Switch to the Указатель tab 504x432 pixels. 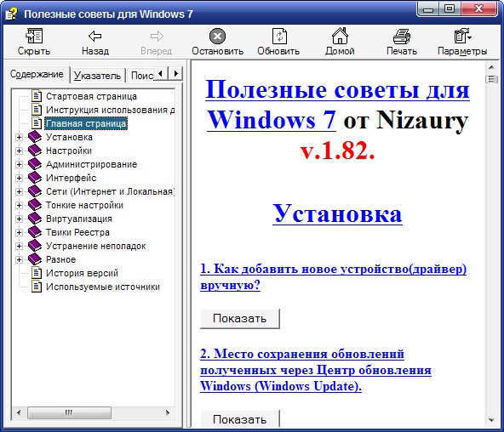[x=97, y=76]
